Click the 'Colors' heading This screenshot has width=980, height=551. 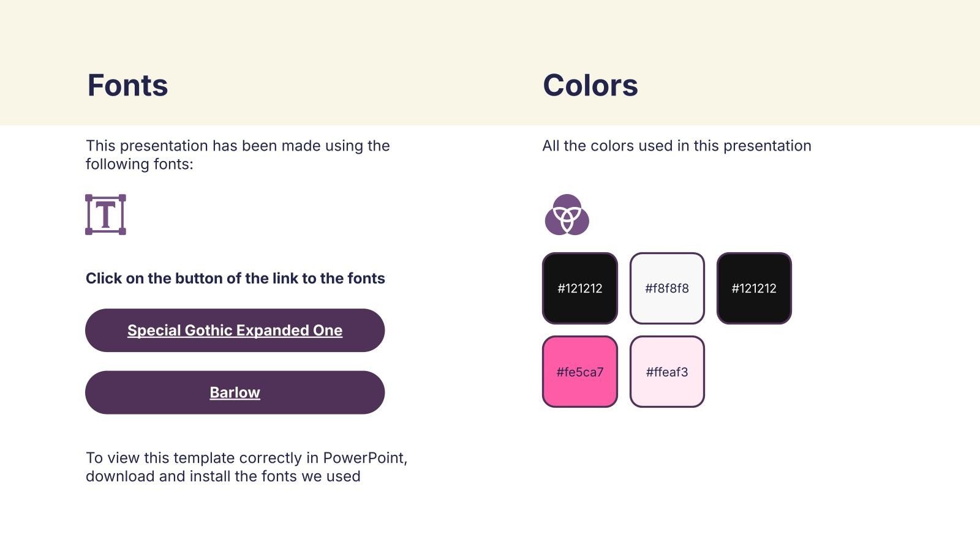(590, 85)
